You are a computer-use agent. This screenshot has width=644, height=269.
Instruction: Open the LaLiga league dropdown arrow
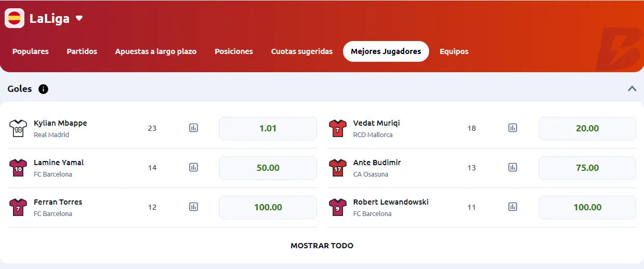pos(79,18)
